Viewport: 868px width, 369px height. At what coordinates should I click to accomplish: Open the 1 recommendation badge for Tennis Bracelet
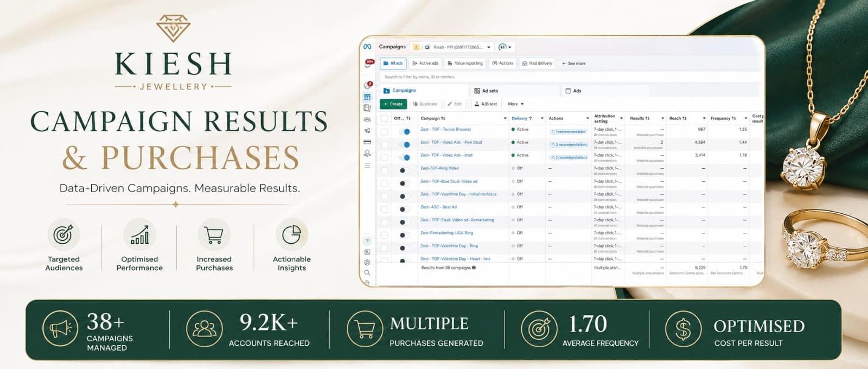[x=568, y=131]
